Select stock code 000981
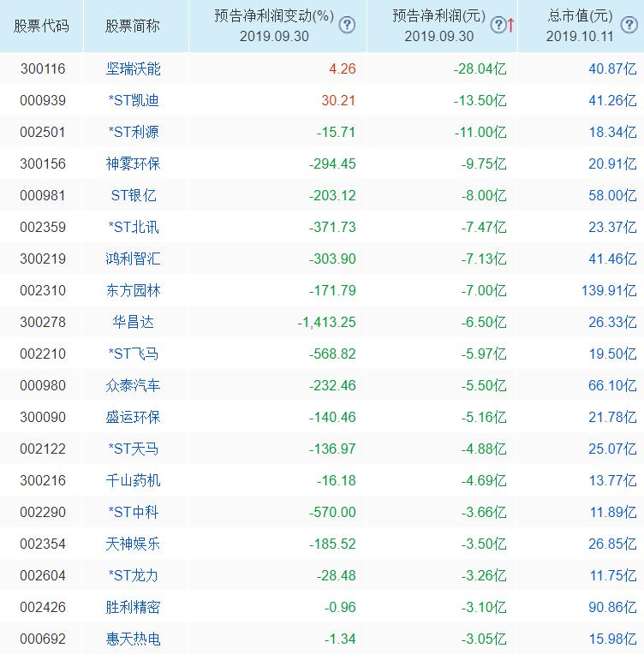 (x=43, y=195)
